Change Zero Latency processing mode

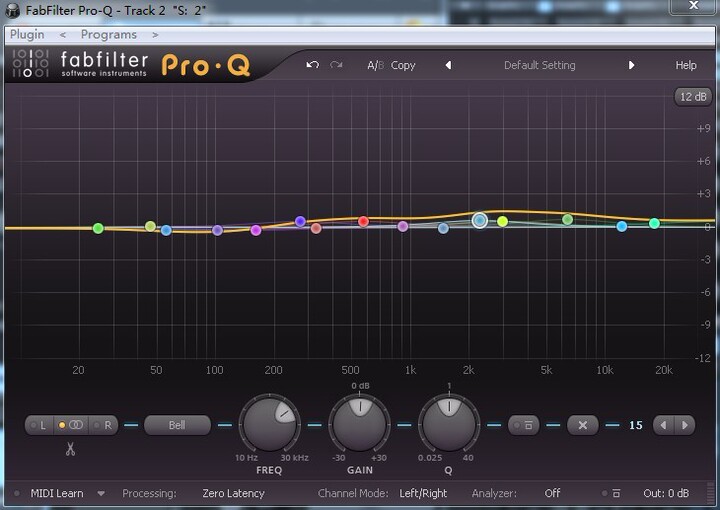click(x=233, y=493)
